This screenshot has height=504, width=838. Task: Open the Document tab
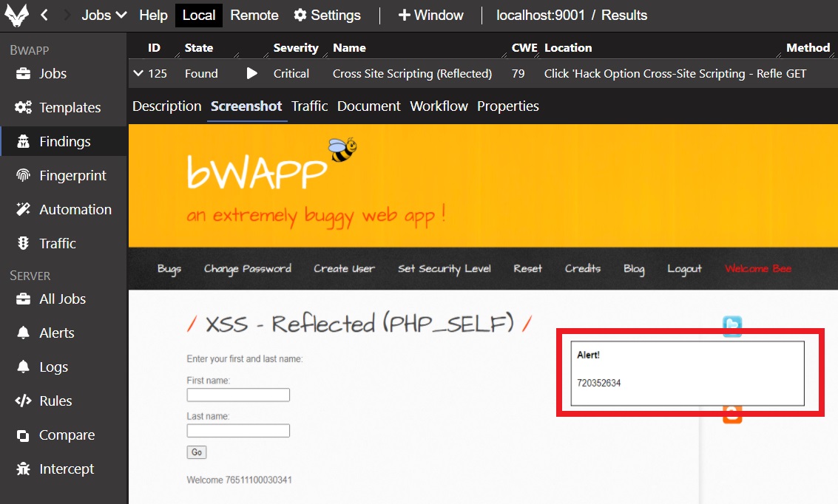[x=369, y=106]
